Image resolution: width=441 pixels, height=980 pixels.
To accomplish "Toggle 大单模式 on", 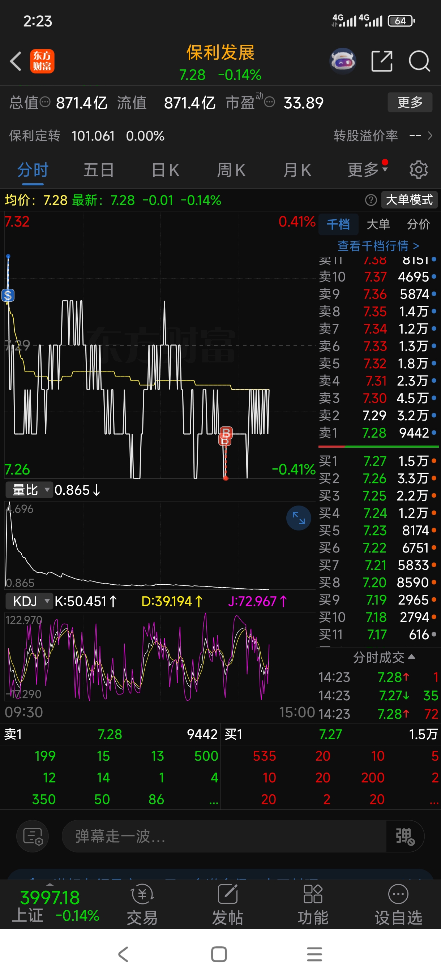I will click(409, 200).
